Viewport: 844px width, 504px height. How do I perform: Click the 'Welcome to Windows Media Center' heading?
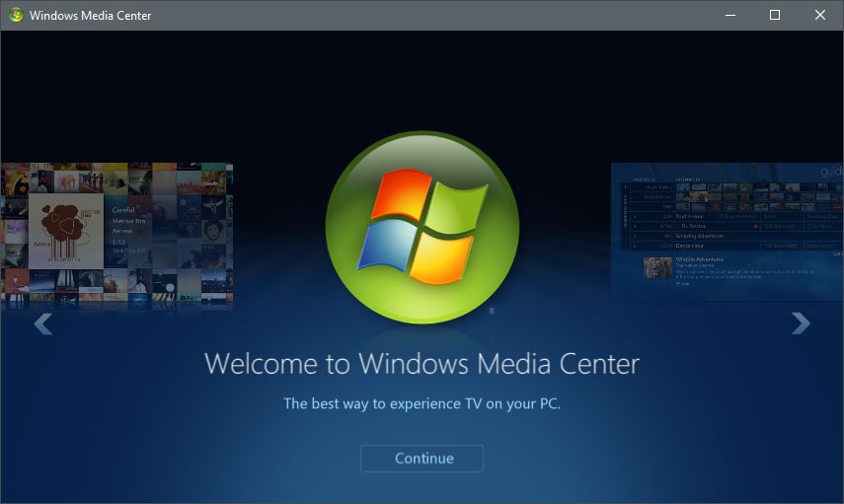click(422, 364)
